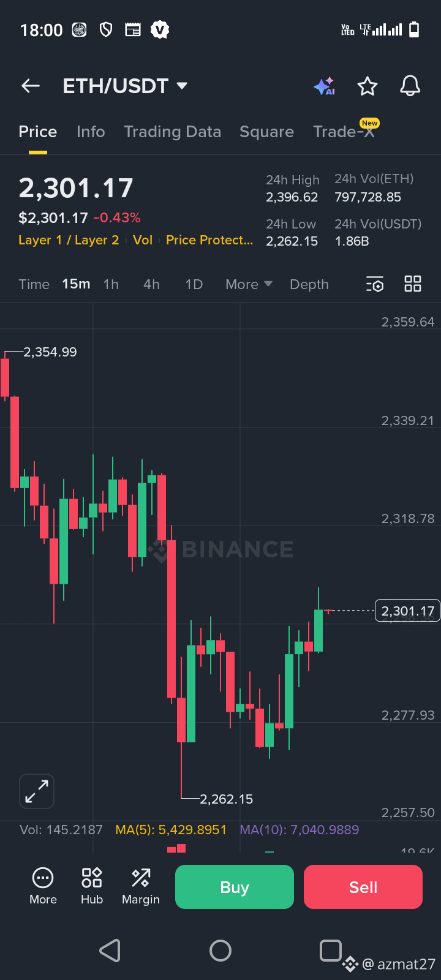Open Layer 1 / Layer 2 tag link

69,240
